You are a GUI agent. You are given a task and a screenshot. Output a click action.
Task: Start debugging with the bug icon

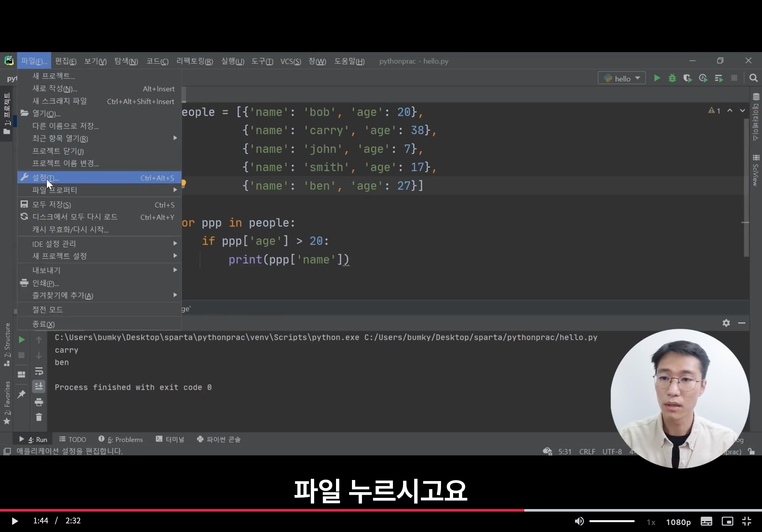[672, 78]
